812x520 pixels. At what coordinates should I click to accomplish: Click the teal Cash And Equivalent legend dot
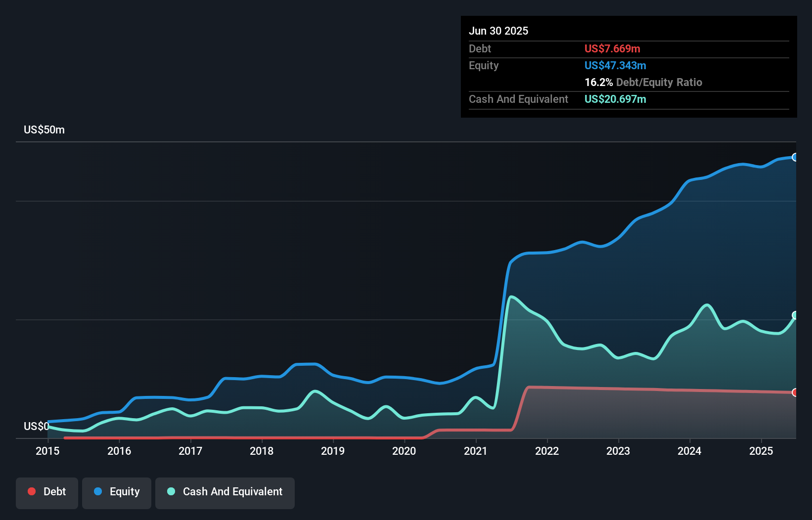click(x=171, y=491)
